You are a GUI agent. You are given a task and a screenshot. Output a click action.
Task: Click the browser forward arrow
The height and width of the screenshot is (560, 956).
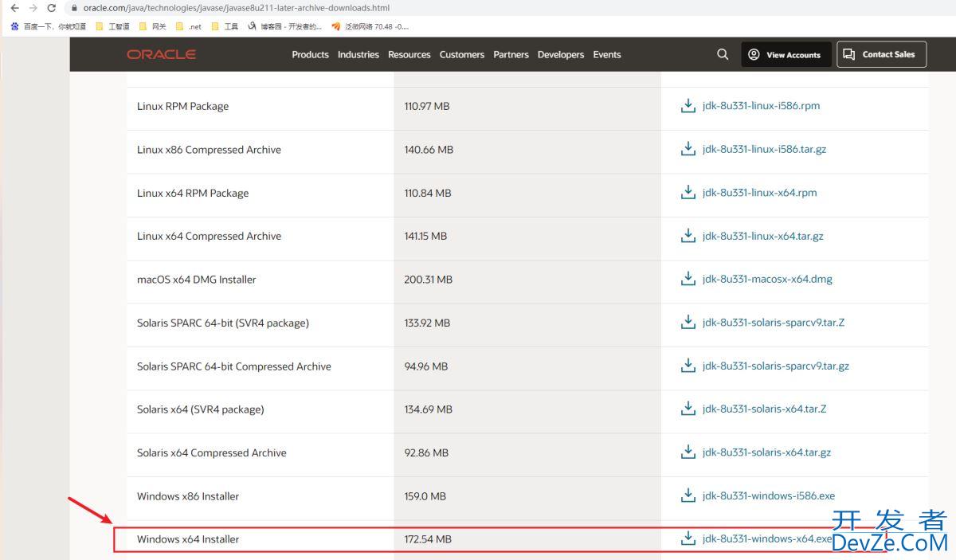[33, 8]
